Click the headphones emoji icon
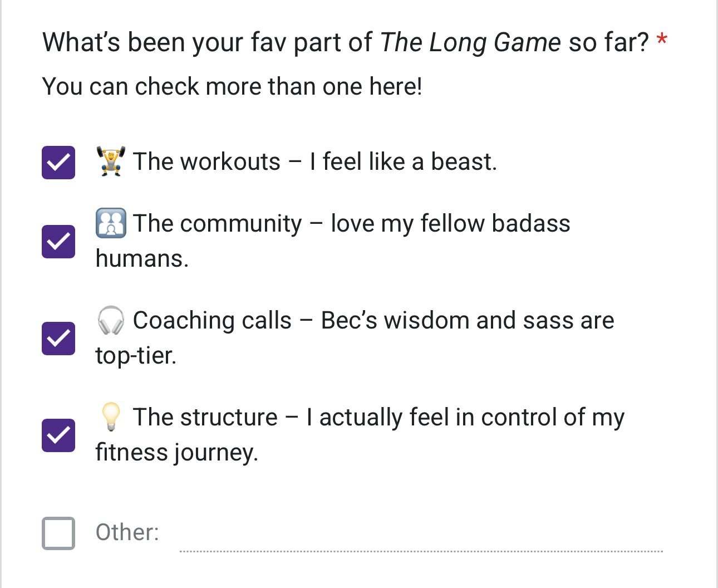This screenshot has height=588, width=718. [x=111, y=320]
